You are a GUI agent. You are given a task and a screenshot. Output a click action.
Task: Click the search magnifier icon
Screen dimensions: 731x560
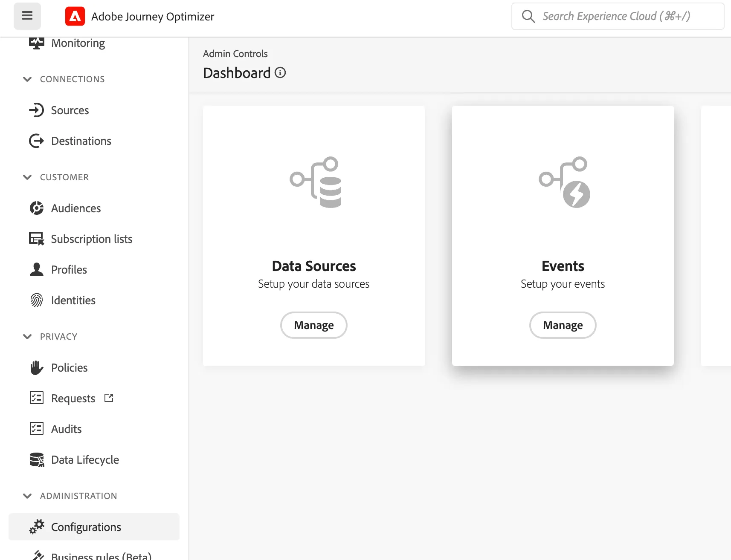click(528, 16)
